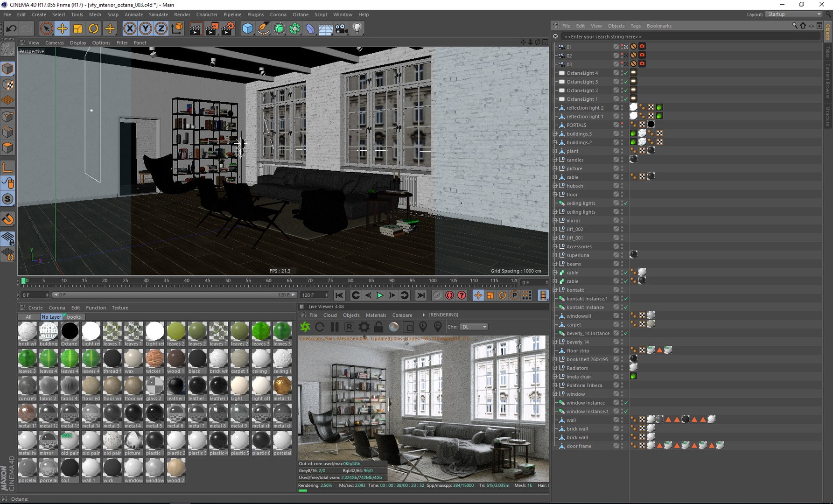Expand the Accessories group
Image resolution: width=833 pixels, height=504 pixels.
click(555, 247)
